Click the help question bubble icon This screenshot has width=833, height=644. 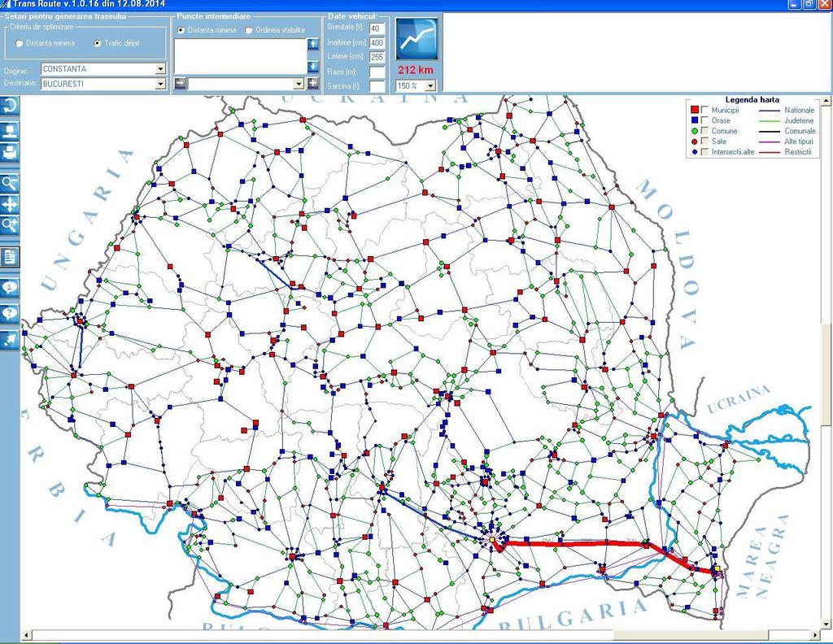tap(10, 313)
